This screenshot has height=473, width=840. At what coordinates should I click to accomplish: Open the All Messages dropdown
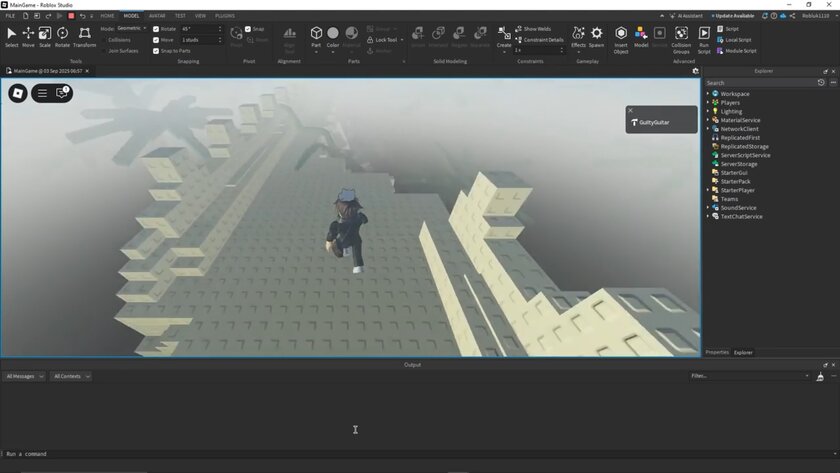24,377
